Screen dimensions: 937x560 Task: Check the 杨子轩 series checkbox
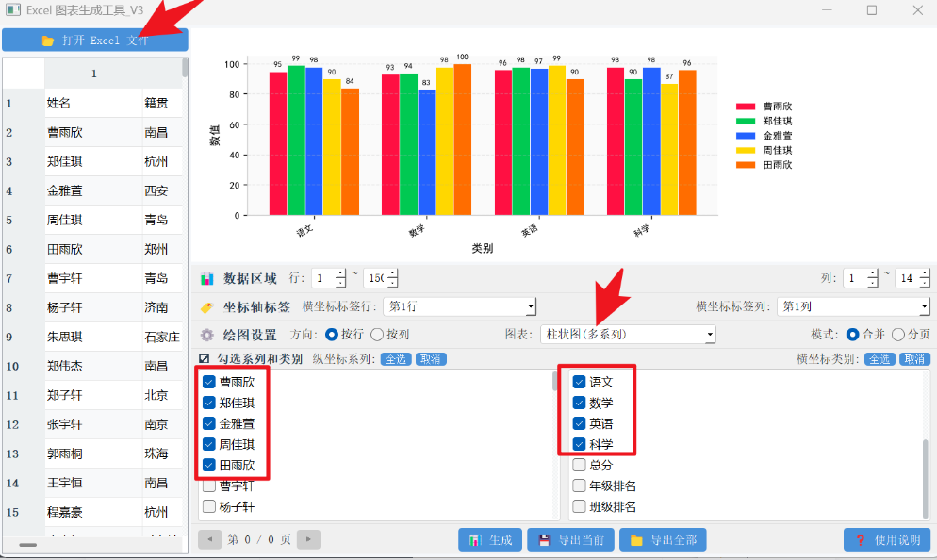[209, 507]
